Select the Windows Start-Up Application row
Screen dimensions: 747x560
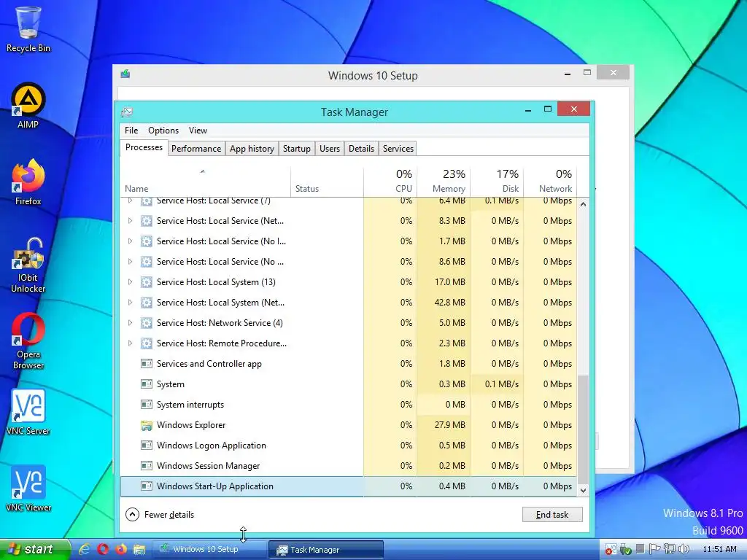348,486
